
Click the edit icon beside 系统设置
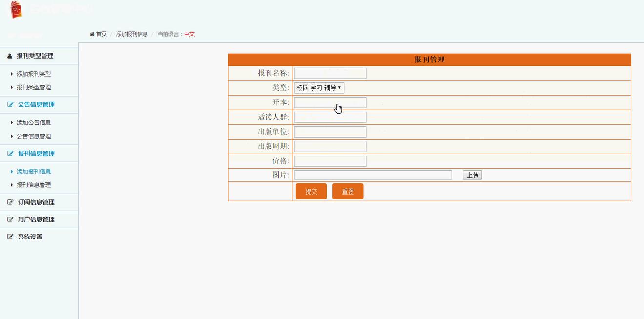10,236
